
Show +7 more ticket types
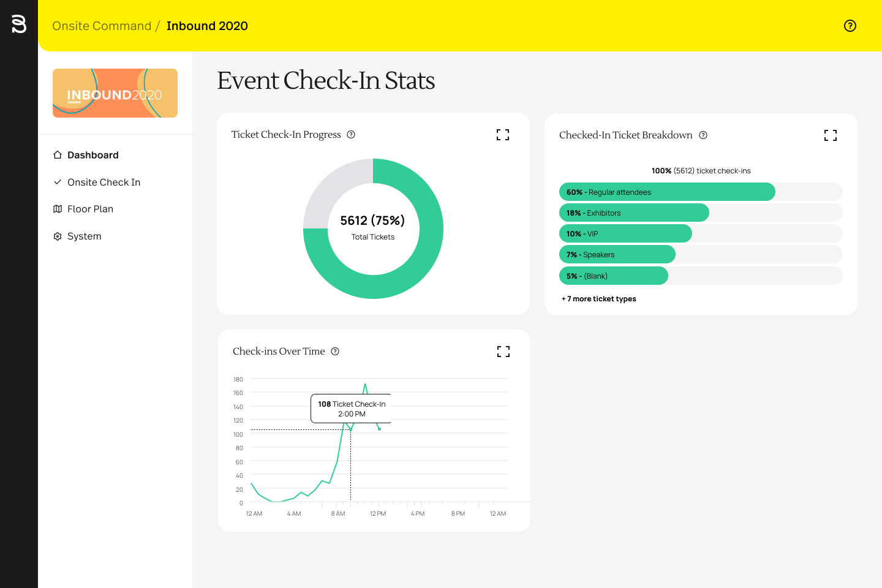click(x=599, y=299)
